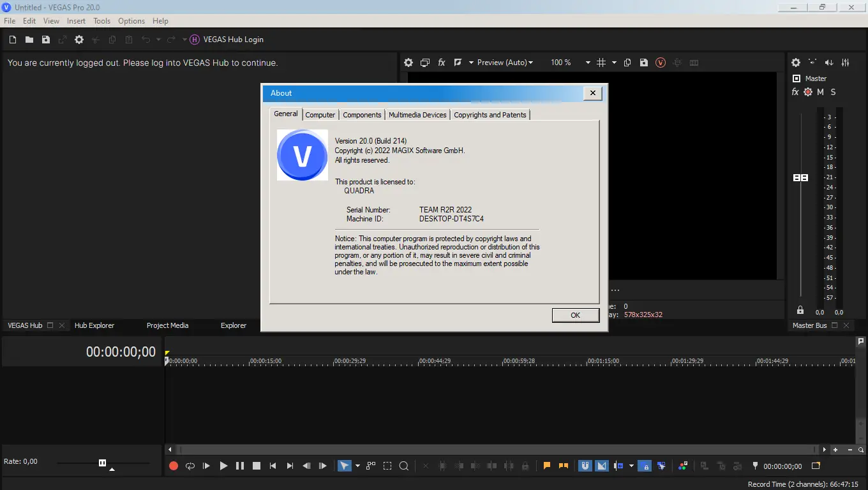868x490 pixels.
Task: Solo the Master bus with the S button
Action: tap(833, 92)
